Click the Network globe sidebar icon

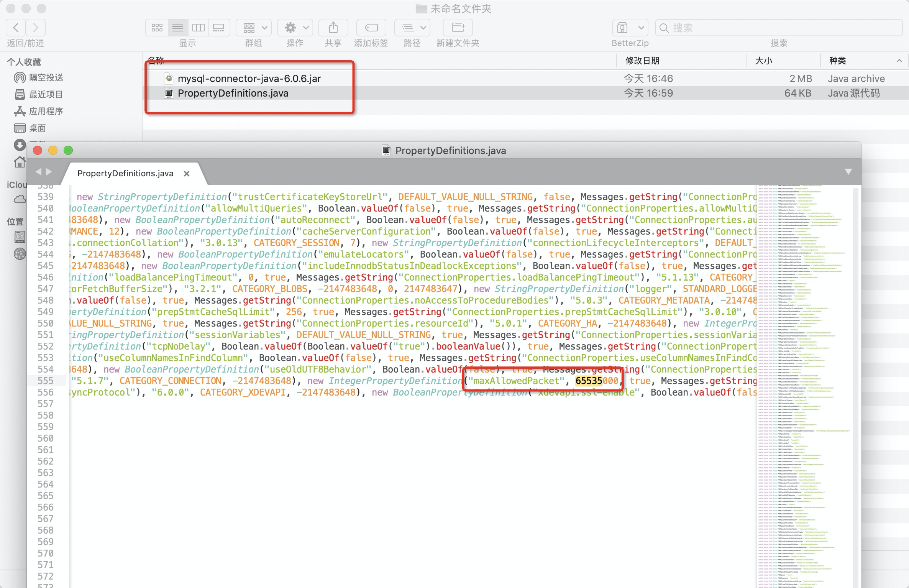pyautogui.click(x=20, y=254)
